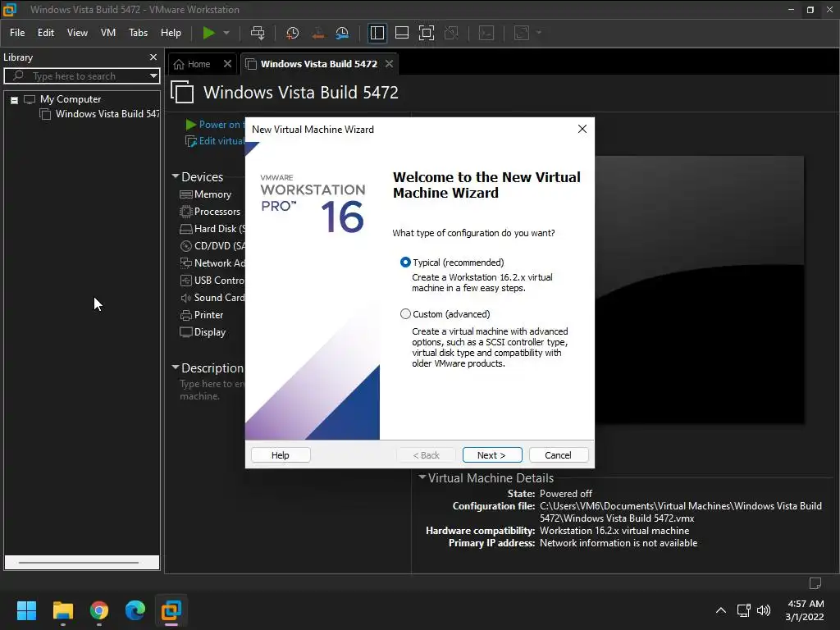Open the Snapshot Manager toolbar icon
The height and width of the screenshot is (630, 840).
(x=342, y=33)
